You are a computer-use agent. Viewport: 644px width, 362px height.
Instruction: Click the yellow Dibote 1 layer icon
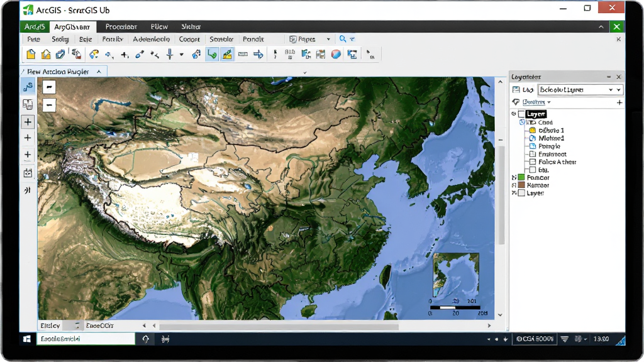point(532,130)
